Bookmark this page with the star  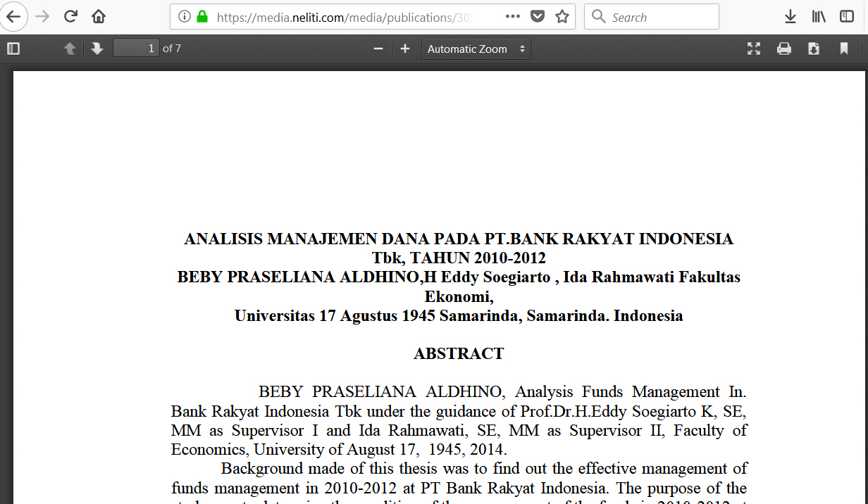tap(562, 17)
